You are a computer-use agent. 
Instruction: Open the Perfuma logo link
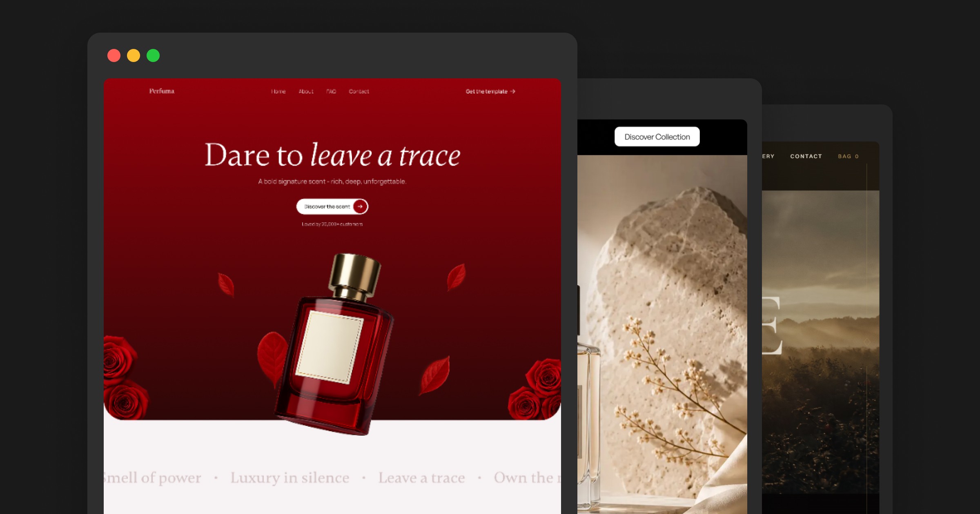[x=162, y=91]
